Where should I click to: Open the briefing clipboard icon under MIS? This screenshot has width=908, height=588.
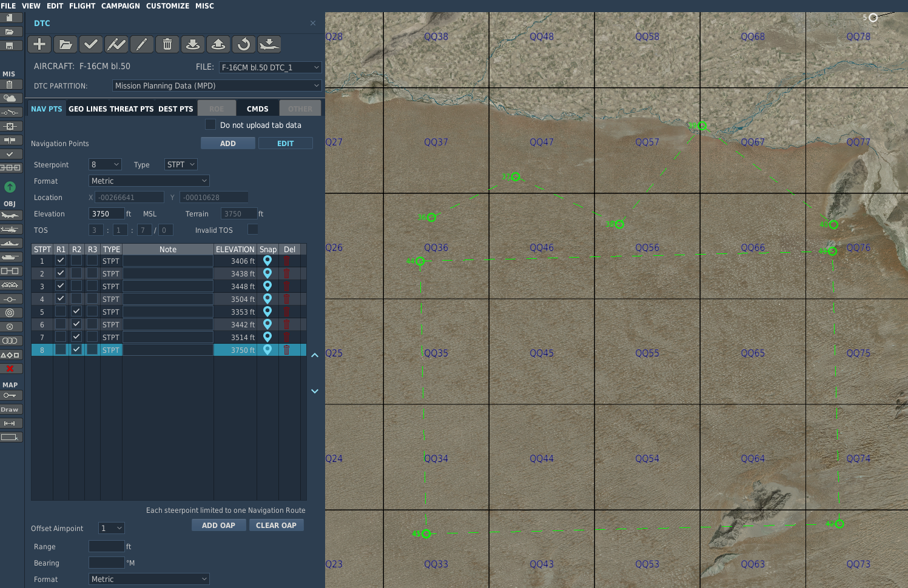[10, 85]
